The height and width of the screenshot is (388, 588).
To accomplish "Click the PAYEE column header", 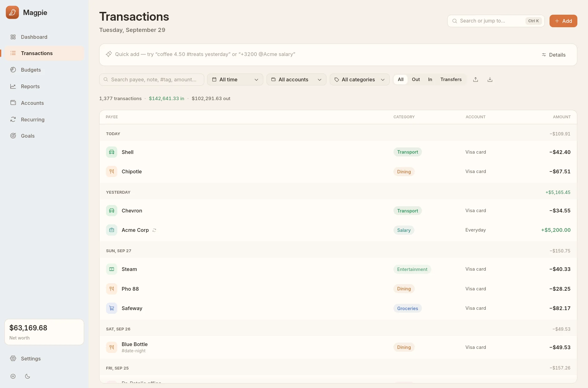I will coord(112,117).
